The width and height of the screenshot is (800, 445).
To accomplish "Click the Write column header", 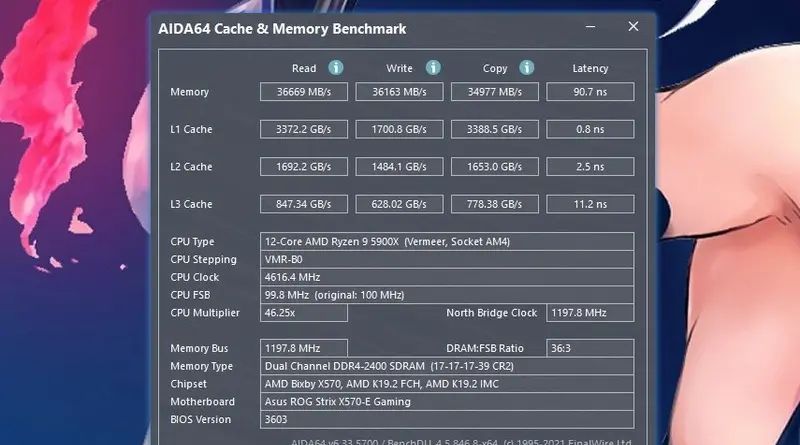I will point(399,68).
